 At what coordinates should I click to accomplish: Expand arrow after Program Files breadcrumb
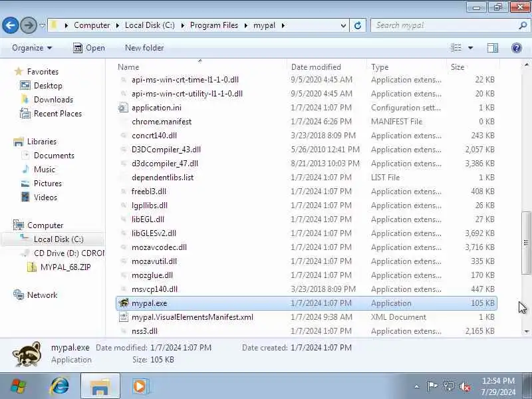tap(245, 25)
